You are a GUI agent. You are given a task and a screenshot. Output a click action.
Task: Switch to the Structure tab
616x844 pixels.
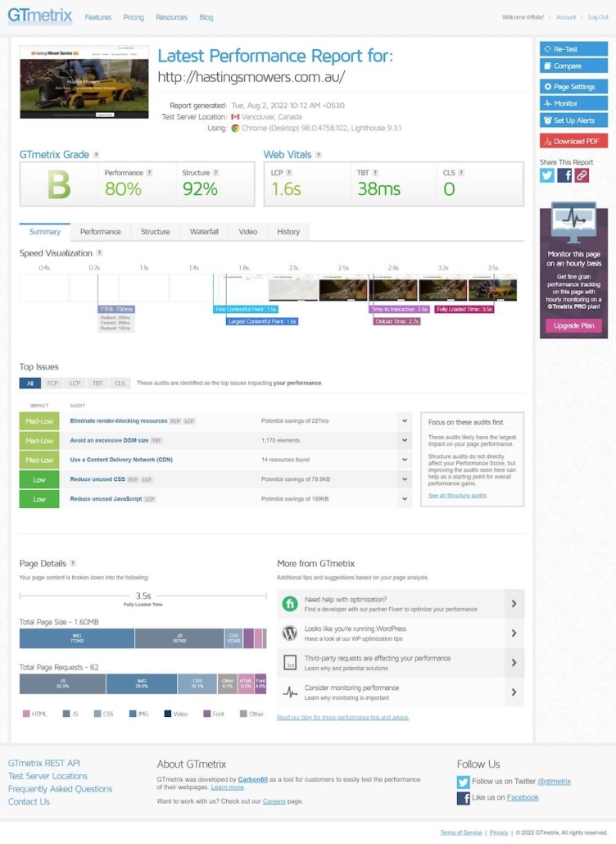(156, 231)
